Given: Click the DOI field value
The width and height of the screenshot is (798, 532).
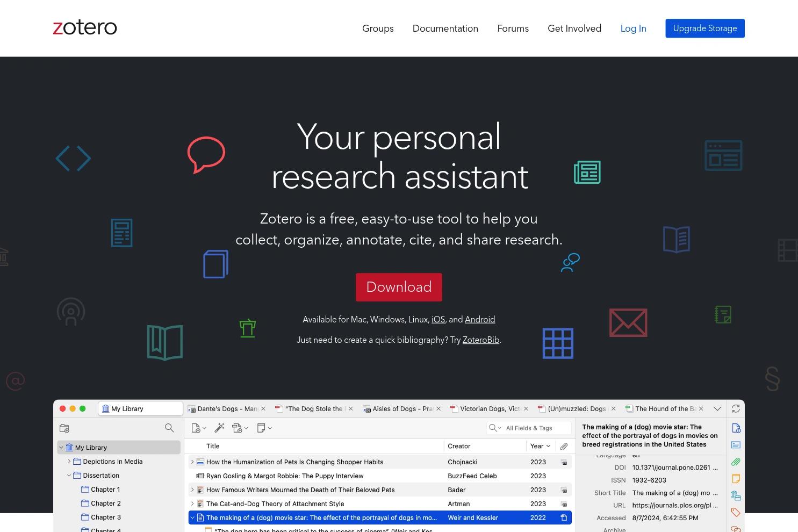Looking at the screenshot, I should [x=675, y=468].
